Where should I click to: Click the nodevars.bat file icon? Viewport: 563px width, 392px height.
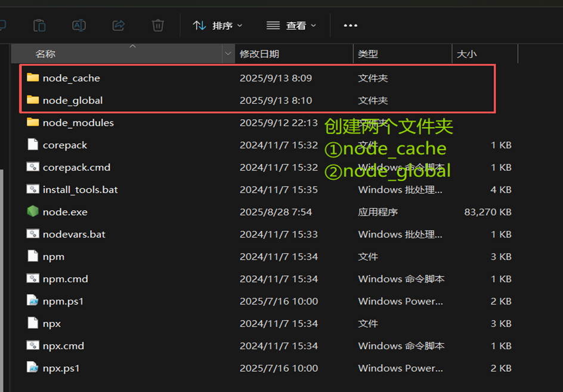pos(33,234)
